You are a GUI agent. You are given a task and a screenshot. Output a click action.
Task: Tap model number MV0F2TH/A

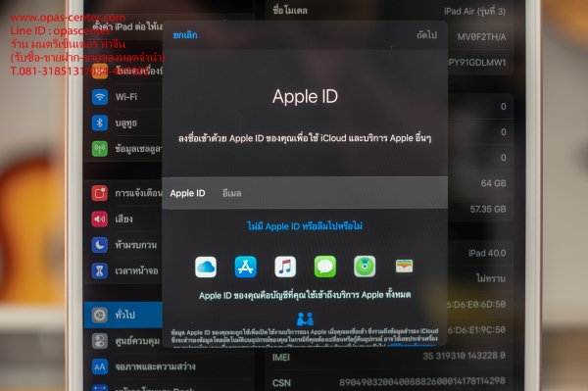coord(481,36)
